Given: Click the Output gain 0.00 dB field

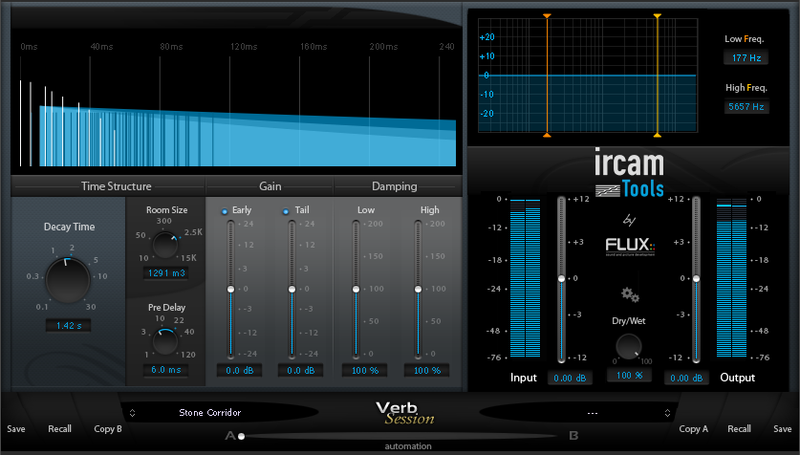Looking at the screenshot, I should [x=686, y=378].
